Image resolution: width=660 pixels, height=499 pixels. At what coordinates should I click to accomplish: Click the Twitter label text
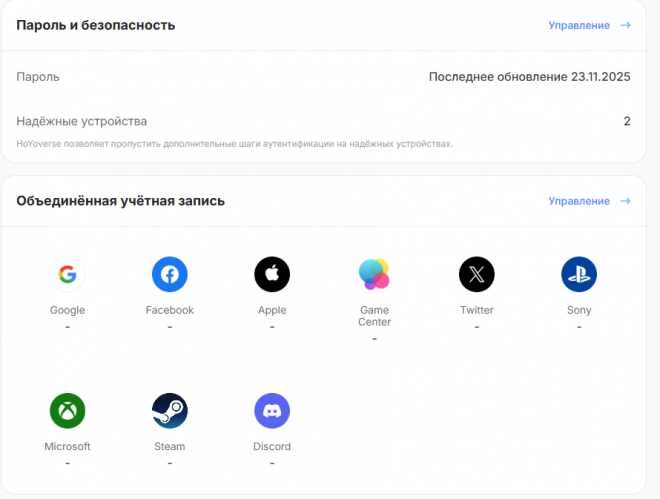pyautogui.click(x=476, y=310)
